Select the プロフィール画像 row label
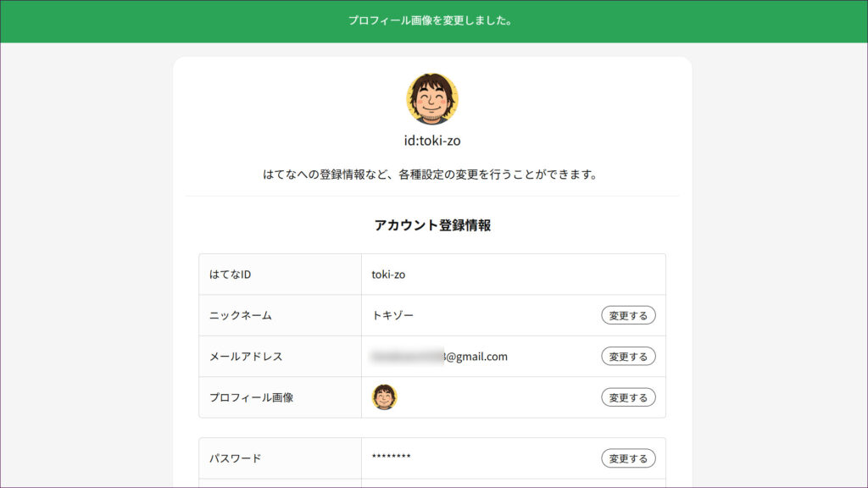The height and width of the screenshot is (488, 868). tap(251, 397)
